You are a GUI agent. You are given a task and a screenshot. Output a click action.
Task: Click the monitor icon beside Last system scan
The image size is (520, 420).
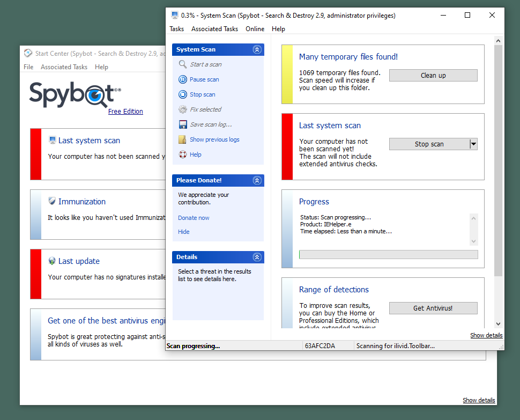(x=53, y=139)
